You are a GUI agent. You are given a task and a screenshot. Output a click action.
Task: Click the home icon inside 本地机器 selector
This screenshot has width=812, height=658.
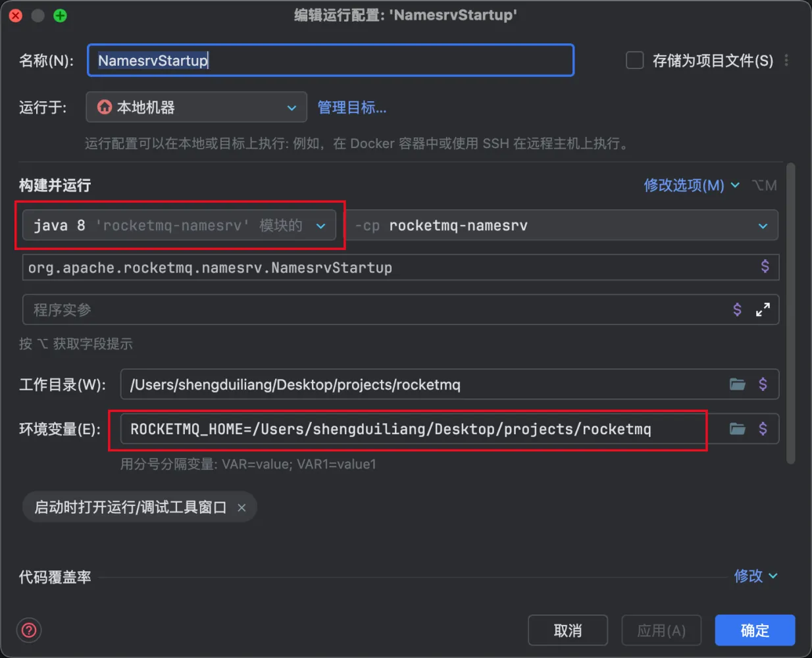pyautogui.click(x=105, y=107)
